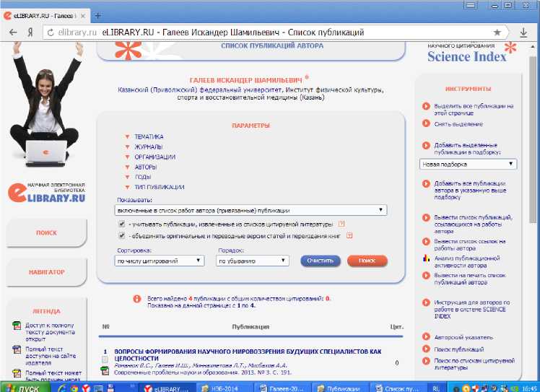This screenshot has height=392, width=540.
Task: Click the 'Поиск публикаций' link
Action: (x=458, y=349)
